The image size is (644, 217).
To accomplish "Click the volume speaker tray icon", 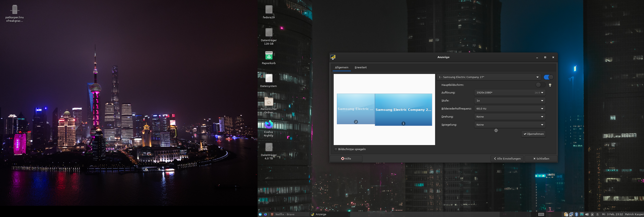I will (x=587, y=214).
